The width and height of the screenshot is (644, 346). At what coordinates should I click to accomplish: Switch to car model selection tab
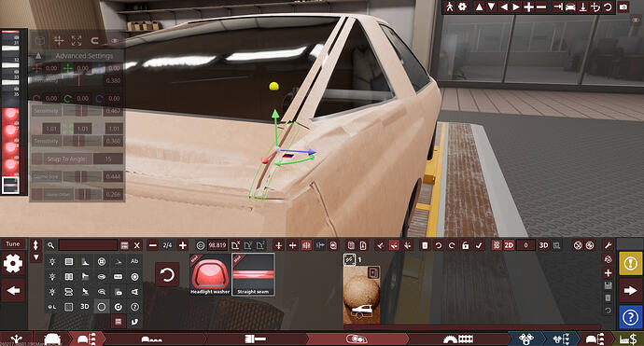coord(52,339)
